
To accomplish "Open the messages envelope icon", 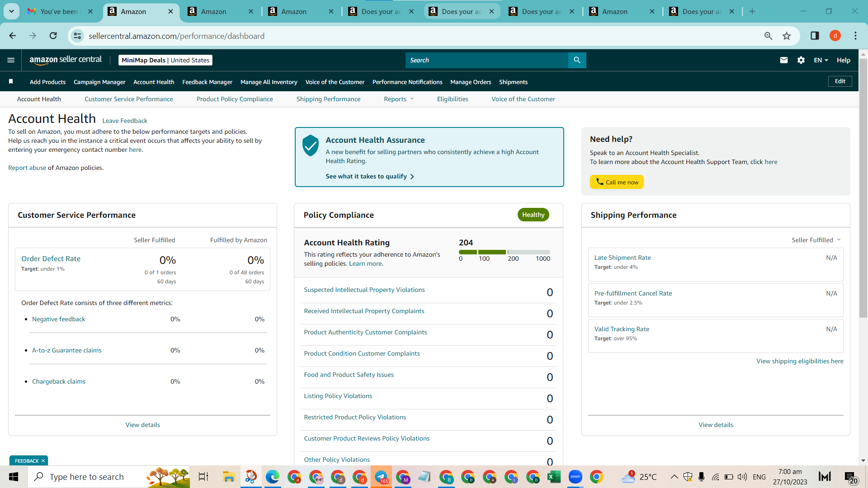I will pyautogui.click(x=784, y=60).
